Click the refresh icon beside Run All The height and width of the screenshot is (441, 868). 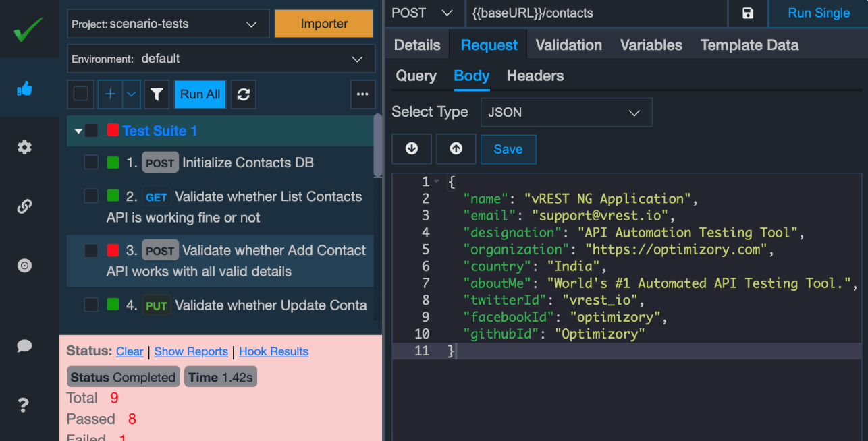click(244, 94)
